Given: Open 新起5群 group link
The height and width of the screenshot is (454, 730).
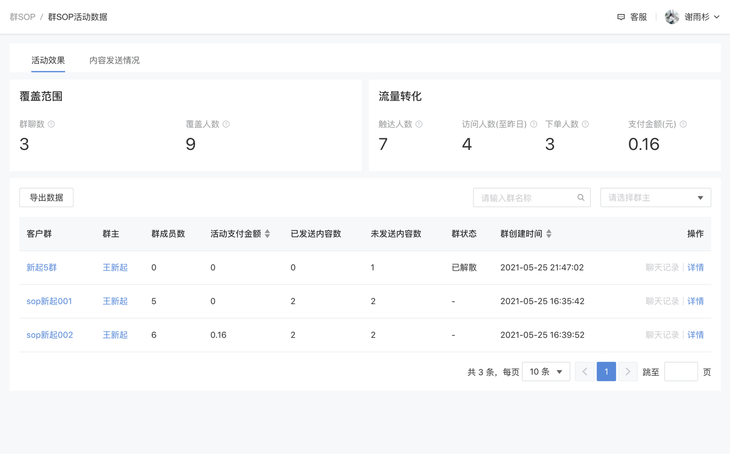Looking at the screenshot, I should click(41, 267).
